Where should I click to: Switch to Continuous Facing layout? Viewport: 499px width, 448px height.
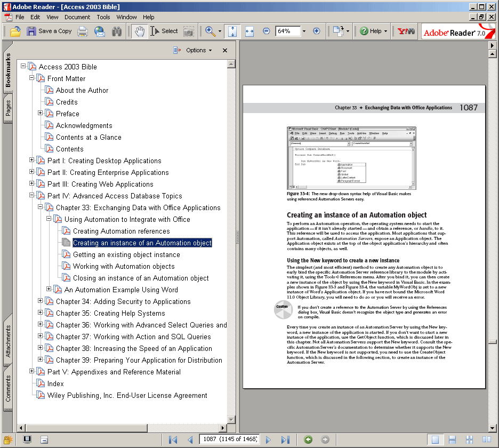[x=469, y=439]
